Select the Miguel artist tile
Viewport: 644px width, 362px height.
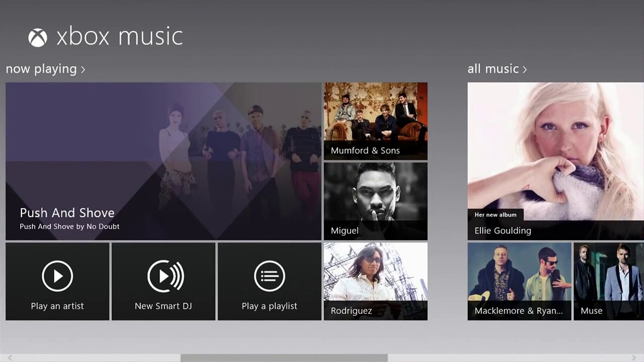point(375,201)
